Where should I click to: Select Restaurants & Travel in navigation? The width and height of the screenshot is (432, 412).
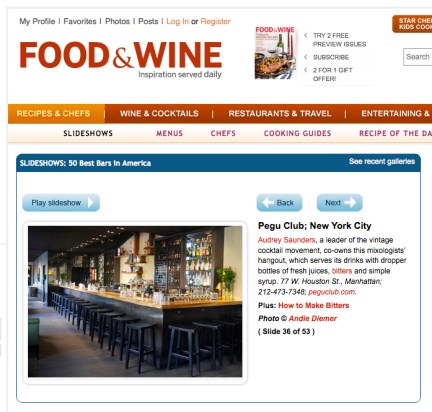(280, 113)
